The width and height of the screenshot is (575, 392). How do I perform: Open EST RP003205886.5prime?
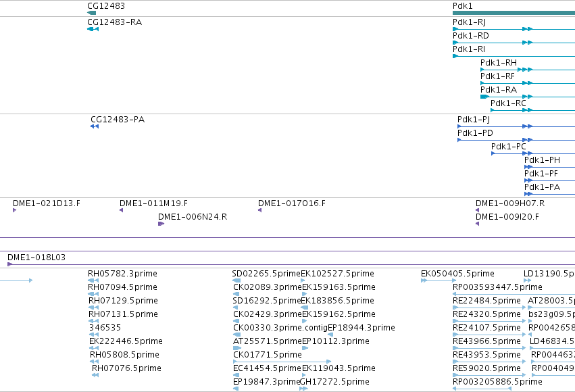[497, 382]
